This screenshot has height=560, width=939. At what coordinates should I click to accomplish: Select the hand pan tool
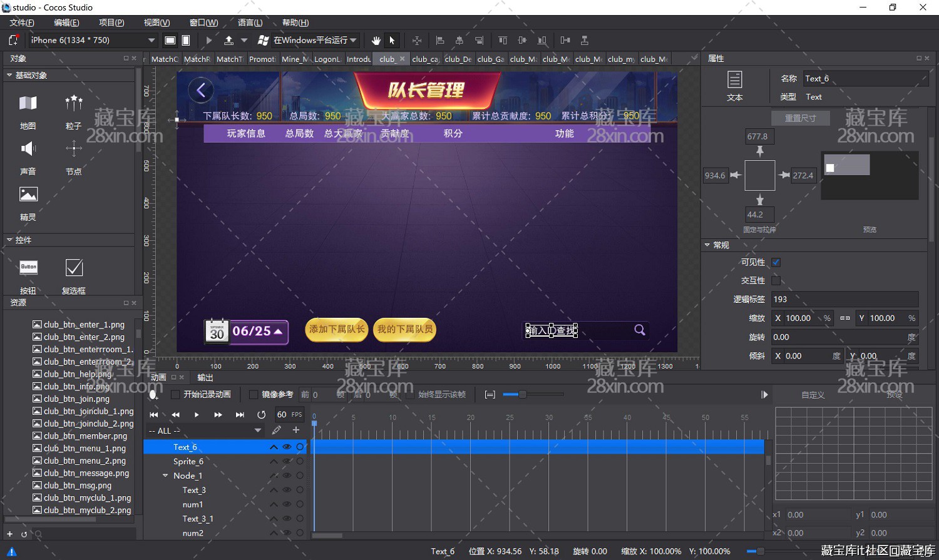376,40
